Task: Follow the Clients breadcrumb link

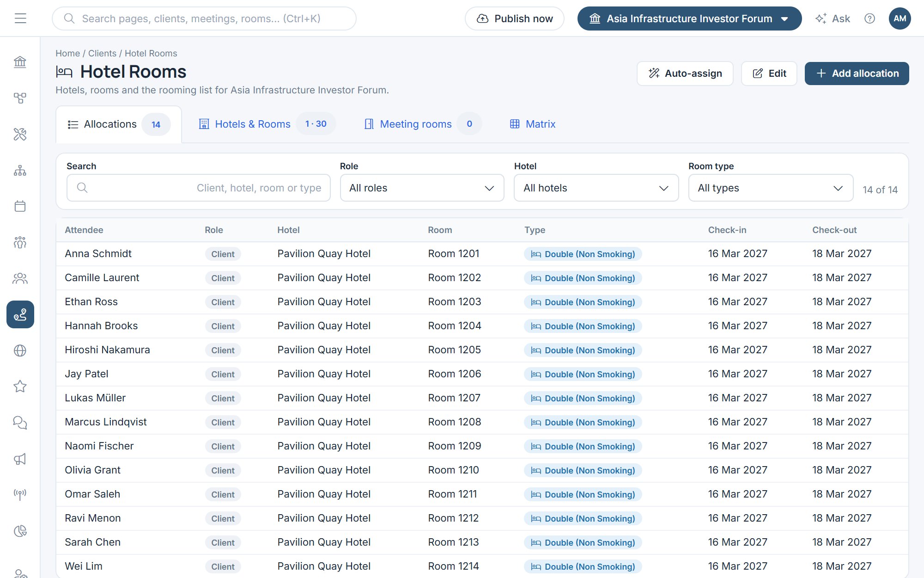Action: (x=102, y=53)
